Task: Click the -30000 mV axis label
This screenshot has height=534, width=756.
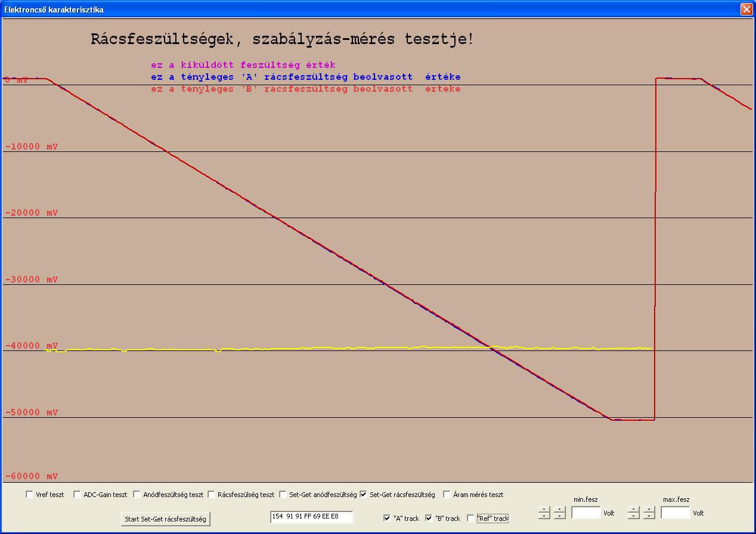Action: [31, 280]
